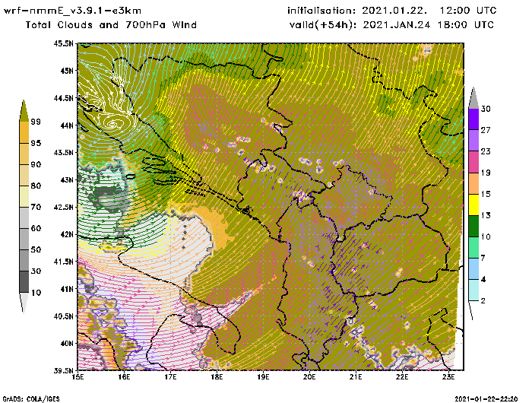Viewport: 532px width, 403px height.
Task: Click the '23E' longitude label
Action: click(448, 377)
